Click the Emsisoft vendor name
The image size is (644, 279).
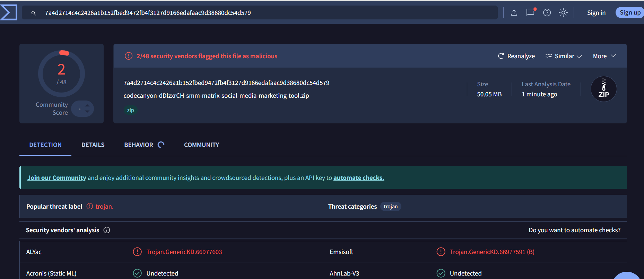(x=341, y=252)
